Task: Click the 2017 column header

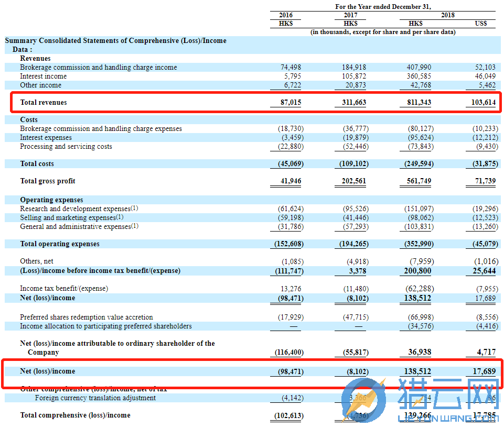Action: [x=350, y=15]
